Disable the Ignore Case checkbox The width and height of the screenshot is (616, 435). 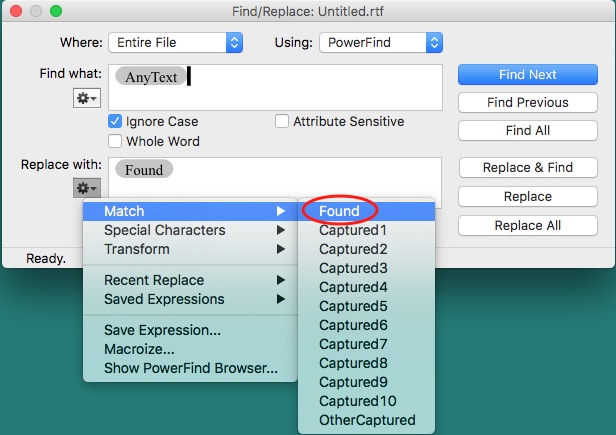116,121
